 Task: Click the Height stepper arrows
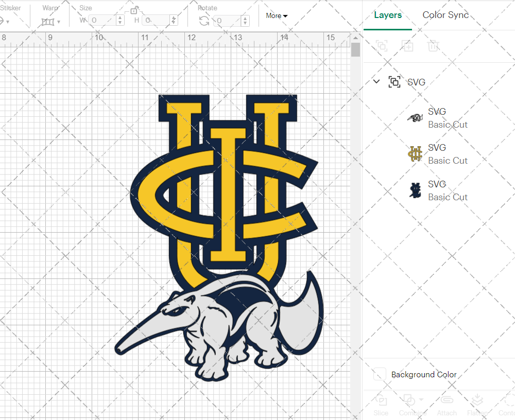tap(174, 21)
